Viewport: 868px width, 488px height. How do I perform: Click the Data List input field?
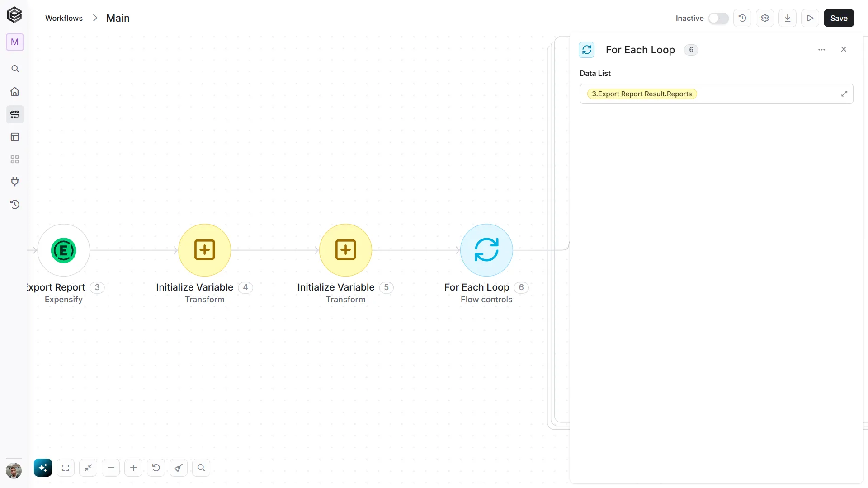click(717, 94)
